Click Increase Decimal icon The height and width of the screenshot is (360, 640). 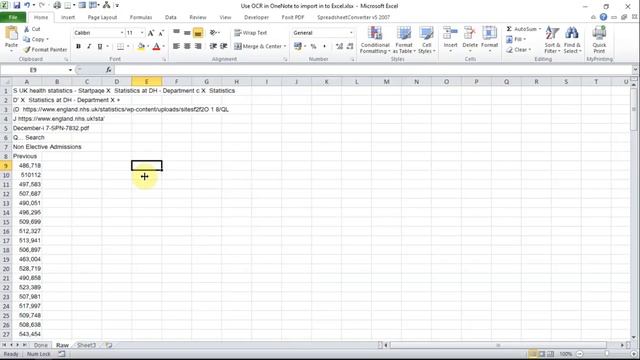tap(339, 47)
